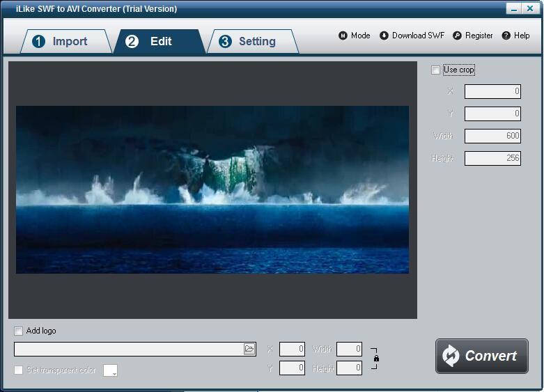Tick the Add logo checkbox
The image size is (544, 392).
pos(18,331)
